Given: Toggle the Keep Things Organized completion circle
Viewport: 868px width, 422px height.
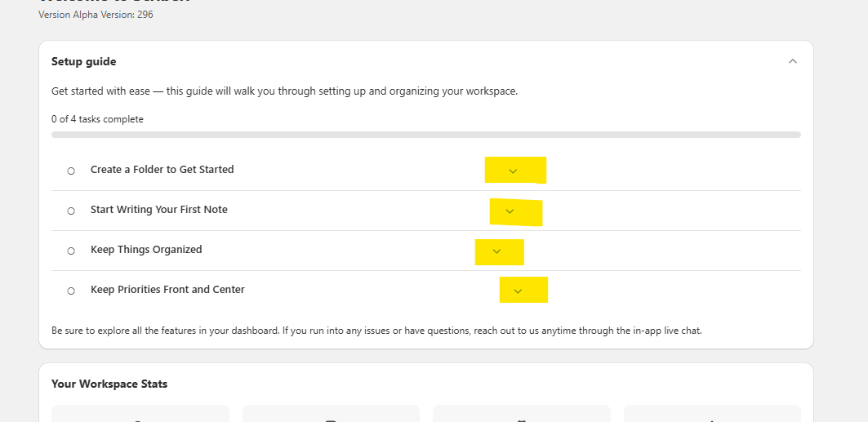Looking at the screenshot, I should coord(71,251).
